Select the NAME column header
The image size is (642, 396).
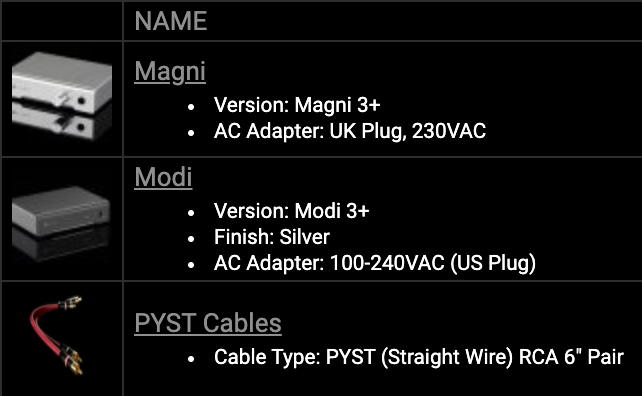point(171,20)
